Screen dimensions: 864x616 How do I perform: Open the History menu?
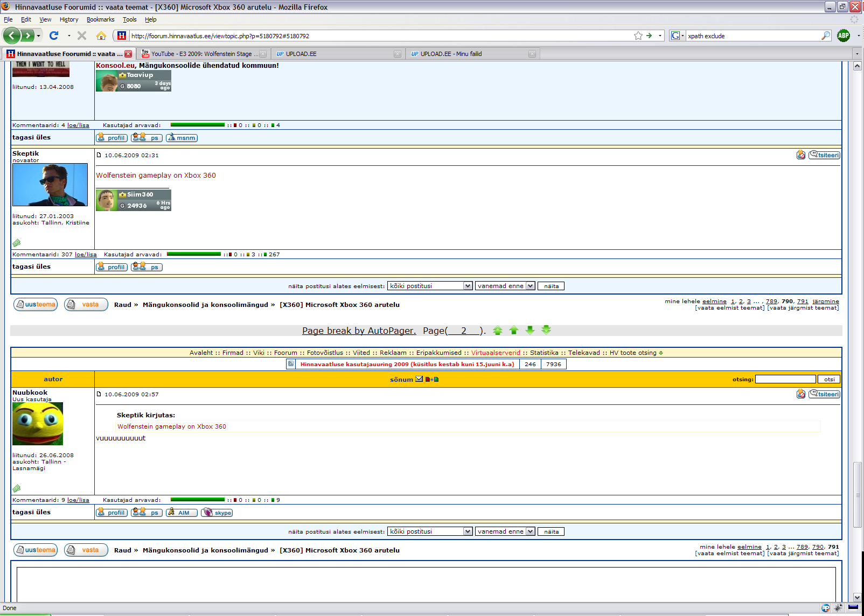(x=69, y=19)
